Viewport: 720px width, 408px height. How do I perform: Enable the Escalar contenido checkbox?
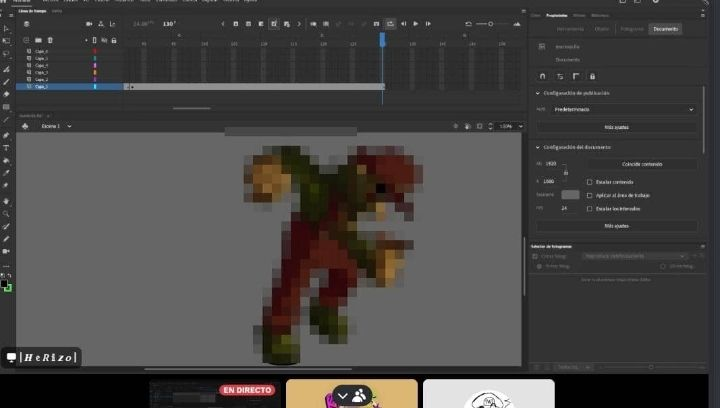tap(590, 182)
